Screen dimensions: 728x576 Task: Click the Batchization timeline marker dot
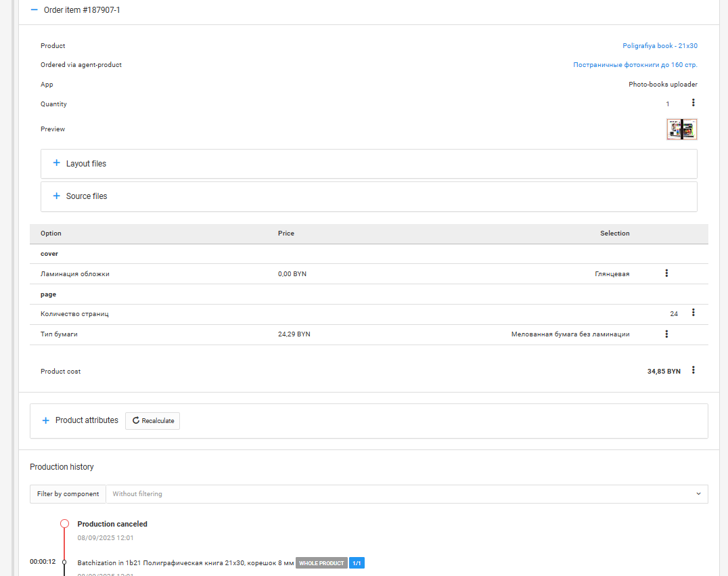[x=64, y=562]
